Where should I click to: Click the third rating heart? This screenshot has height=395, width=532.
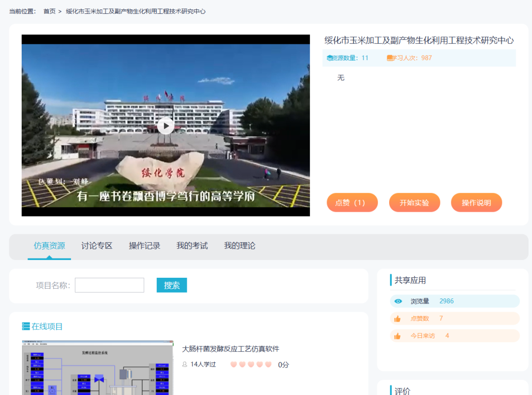(251, 364)
